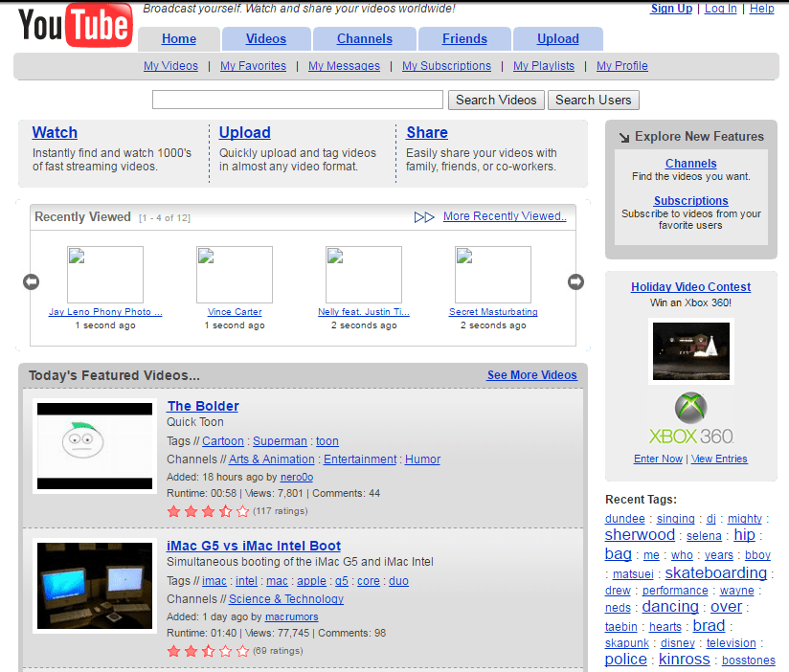Click the intel tag
The width and height of the screenshot is (789, 672).
tap(247, 581)
